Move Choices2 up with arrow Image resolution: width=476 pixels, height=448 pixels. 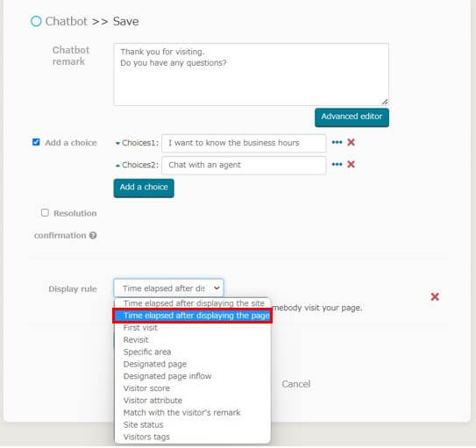117,166
